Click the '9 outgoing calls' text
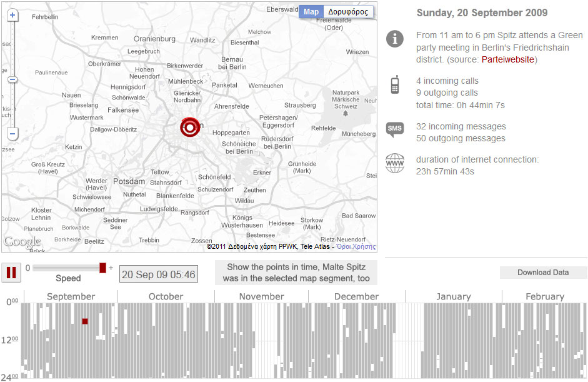588x382 pixels. pos(447,93)
